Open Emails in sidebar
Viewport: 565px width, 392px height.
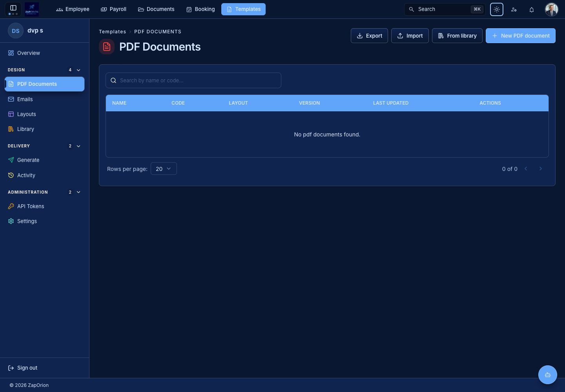44,99
